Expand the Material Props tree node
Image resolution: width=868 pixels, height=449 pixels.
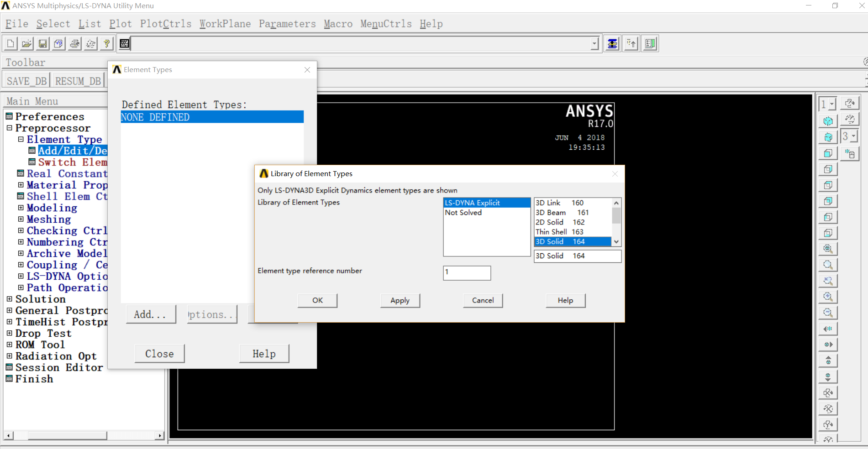[x=21, y=185]
